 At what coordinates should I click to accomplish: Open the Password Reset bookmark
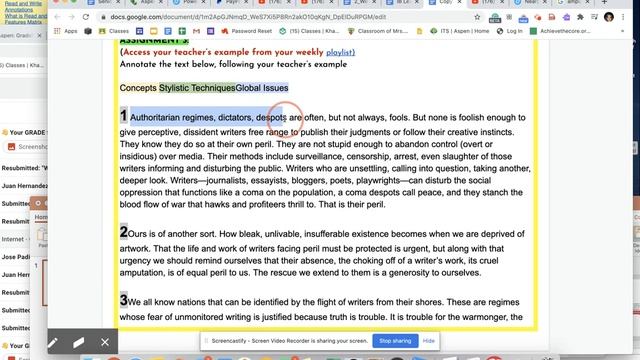coord(246,31)
